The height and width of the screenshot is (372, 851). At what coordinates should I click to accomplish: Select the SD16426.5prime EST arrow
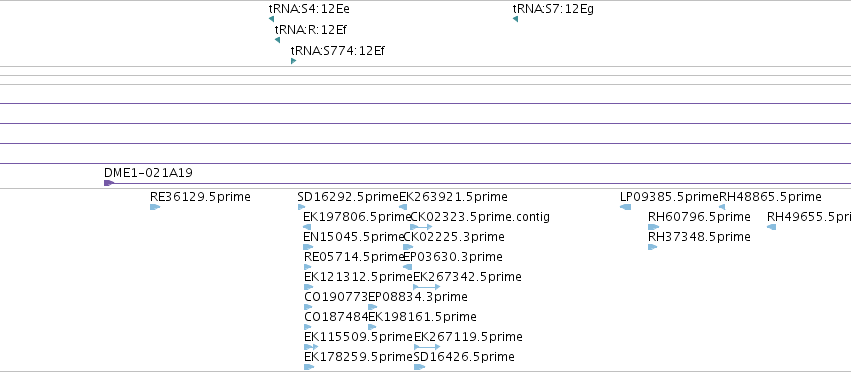click(420, 367)
